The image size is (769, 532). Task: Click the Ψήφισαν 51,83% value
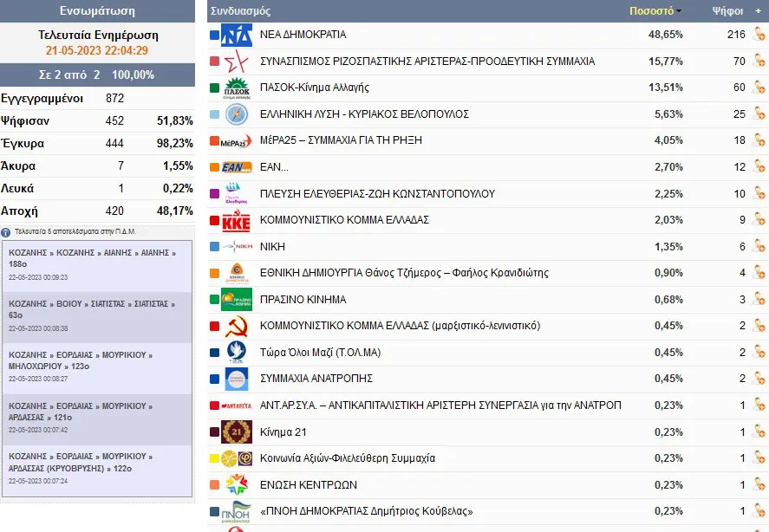(x=174, y=120)
